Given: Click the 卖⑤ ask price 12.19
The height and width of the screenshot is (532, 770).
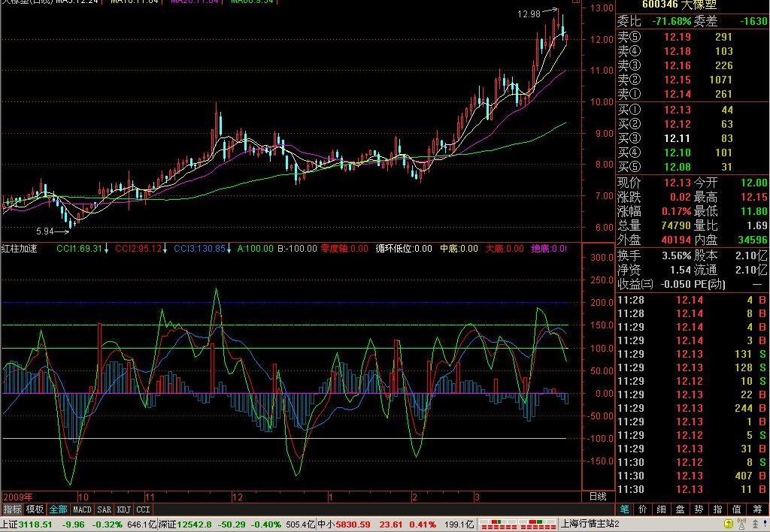Looking at the screenshot, I should click(x=678, y=37).
